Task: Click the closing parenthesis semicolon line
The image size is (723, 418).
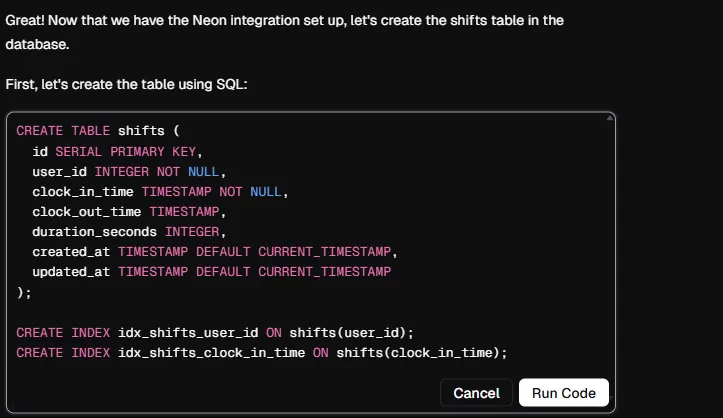Action: click(24, 293)
